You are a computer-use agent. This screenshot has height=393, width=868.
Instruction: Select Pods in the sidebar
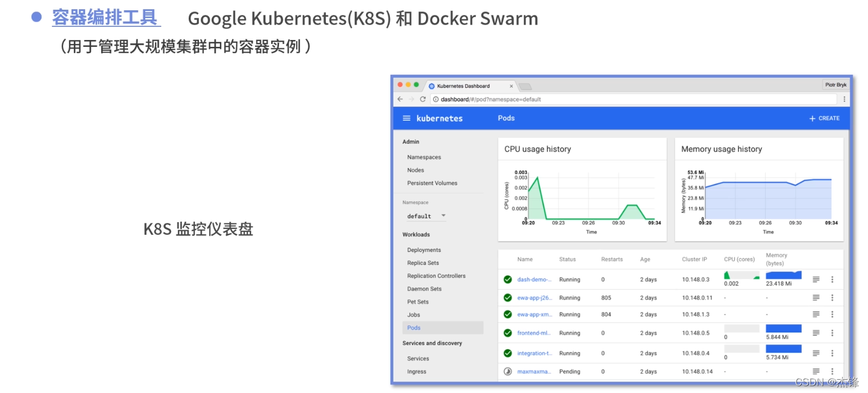pyautogui.click(x=443, y=328)
